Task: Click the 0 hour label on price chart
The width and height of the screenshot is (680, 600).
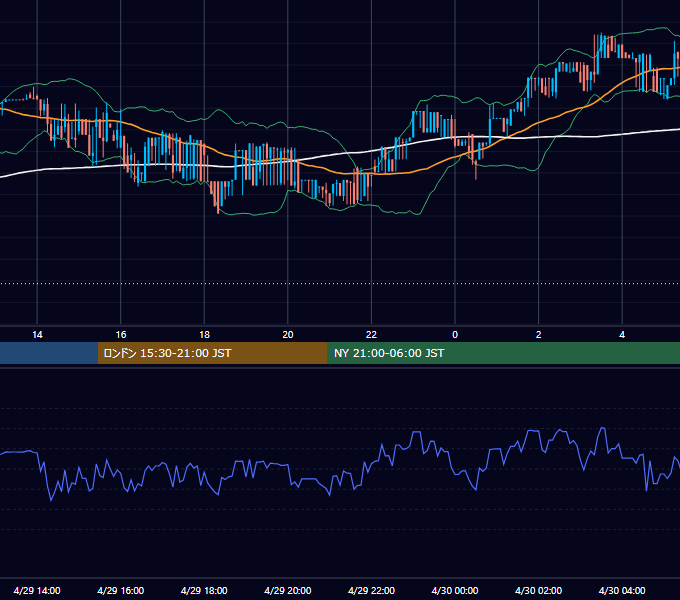Action: (455, 335)
